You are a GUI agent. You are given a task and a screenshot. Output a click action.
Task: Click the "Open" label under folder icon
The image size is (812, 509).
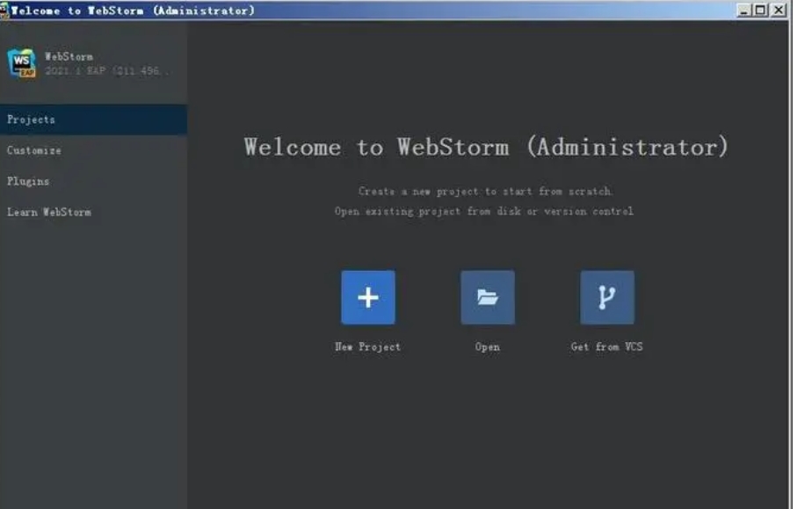click(488, 347)
